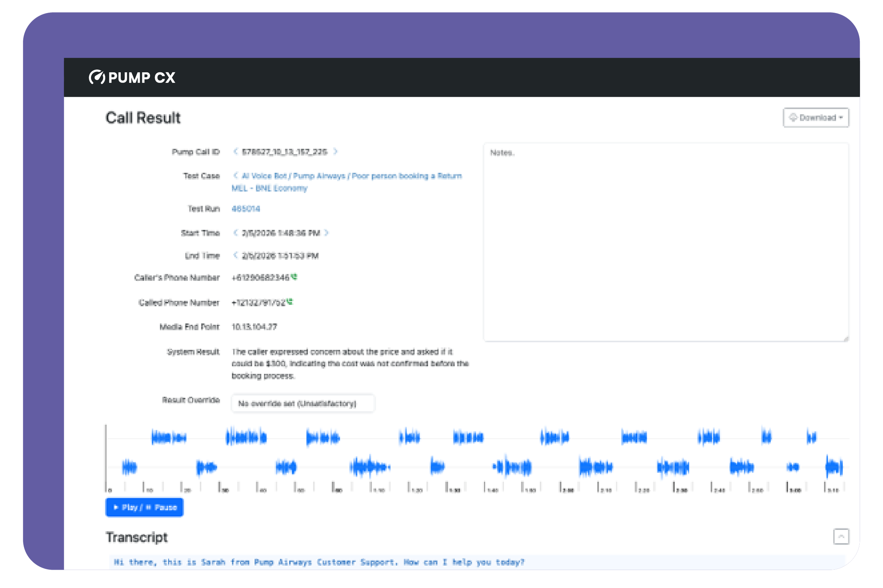
Task: Click first upper-track waveform segment
Action: tap(168, 438)
